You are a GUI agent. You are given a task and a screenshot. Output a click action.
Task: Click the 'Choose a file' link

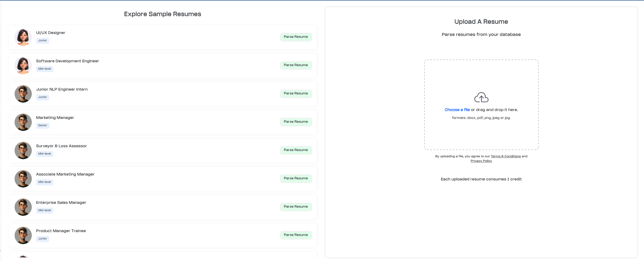point(457,110)
